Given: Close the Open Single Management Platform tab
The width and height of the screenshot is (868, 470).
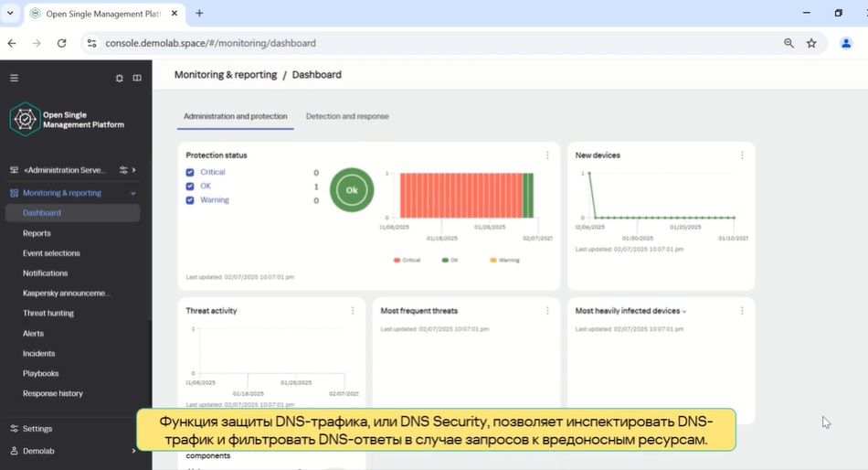Looking at the screenshot, I should click(x=175, y=14).
